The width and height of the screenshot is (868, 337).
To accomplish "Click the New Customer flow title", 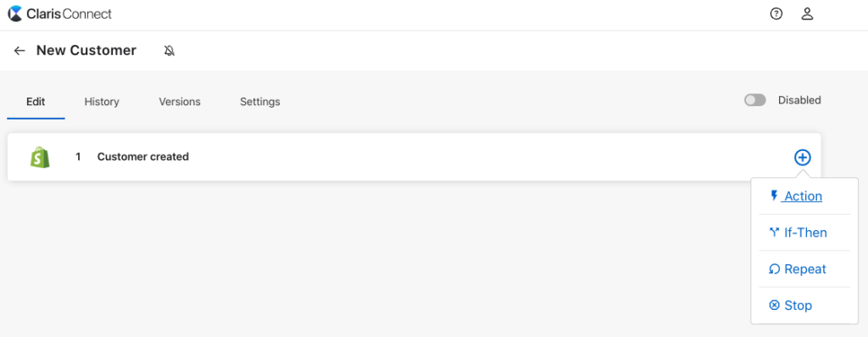I will tap(86, 50).
